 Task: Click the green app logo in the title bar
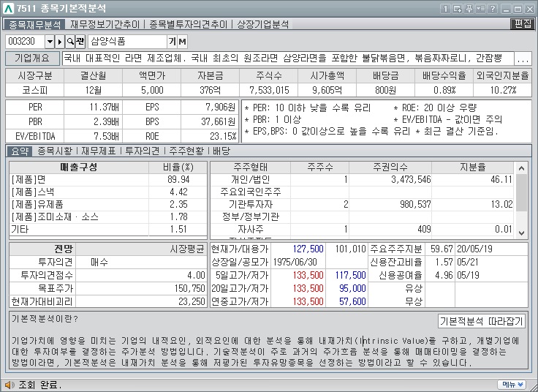click(x=8, y=8)
